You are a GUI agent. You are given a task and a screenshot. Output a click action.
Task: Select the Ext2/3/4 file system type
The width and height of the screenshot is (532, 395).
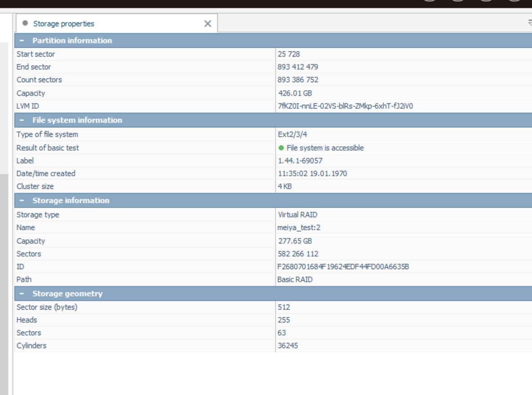click(x=293, y=135)
